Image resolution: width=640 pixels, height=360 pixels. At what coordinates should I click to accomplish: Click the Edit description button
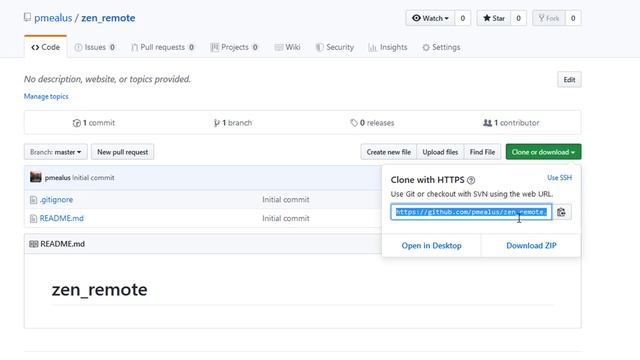pyautogui.click(x=569, y=80)
